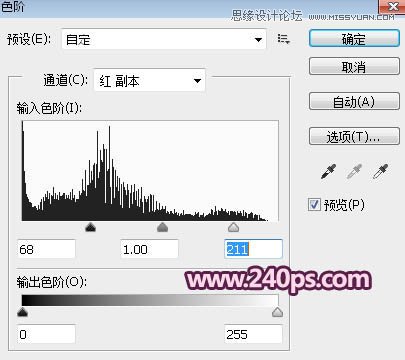Click the input shadow black slider triangle

tap(90, 227)
